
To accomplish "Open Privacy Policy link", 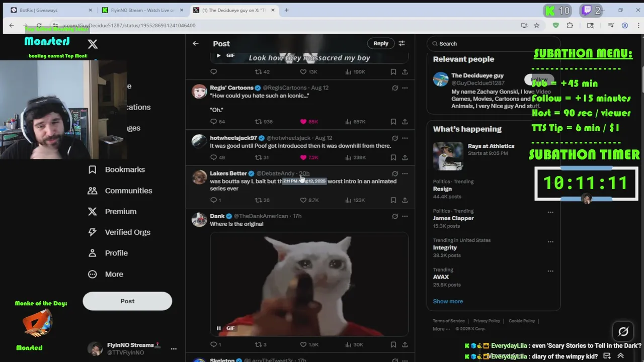I will pyautogui.click(x=487, y=321).
